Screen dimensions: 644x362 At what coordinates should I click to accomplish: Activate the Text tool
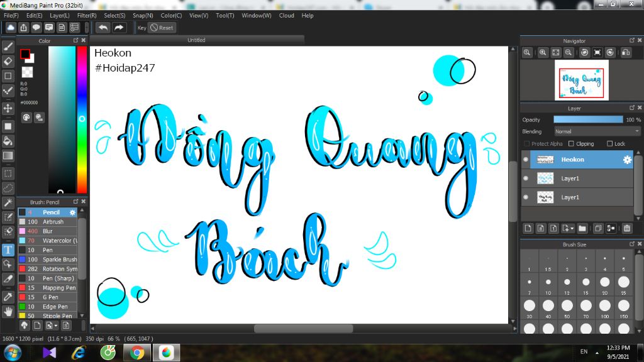click(8, 250)
